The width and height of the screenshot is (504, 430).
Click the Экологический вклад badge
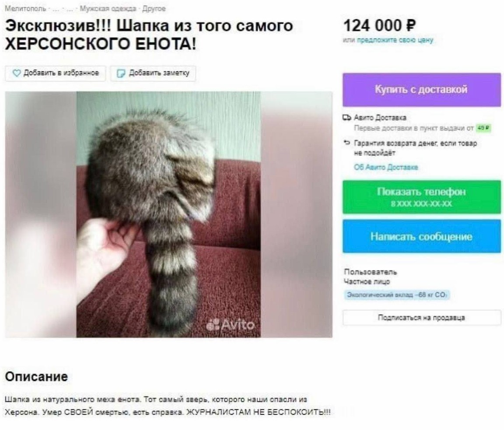[x=397, y=295]
